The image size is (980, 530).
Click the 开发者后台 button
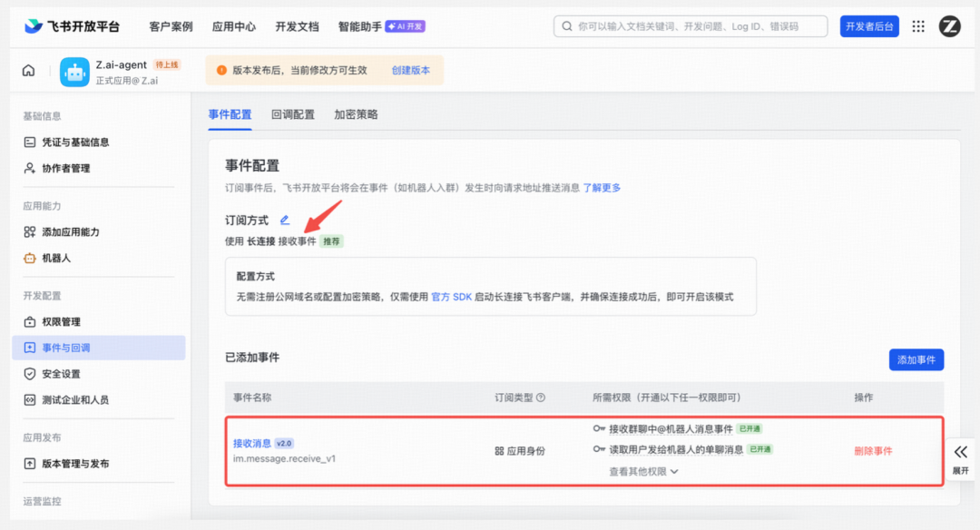pos(868,26)
